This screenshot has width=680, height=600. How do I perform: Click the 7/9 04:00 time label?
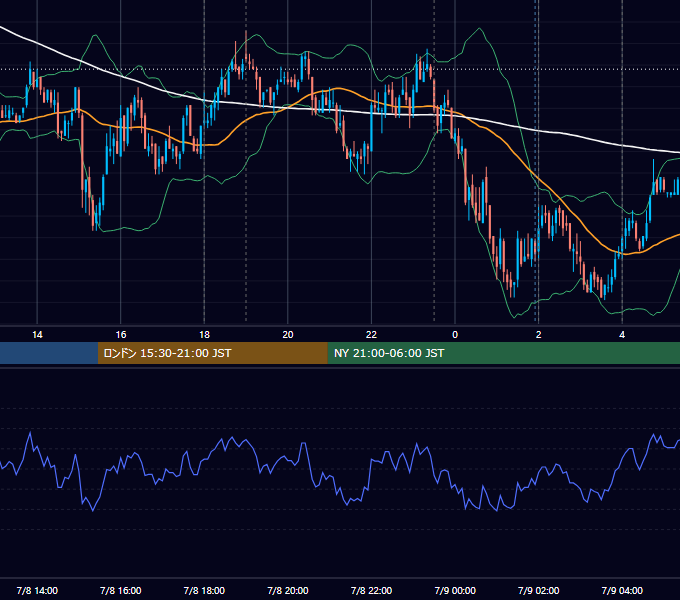(x=622, y=590)
